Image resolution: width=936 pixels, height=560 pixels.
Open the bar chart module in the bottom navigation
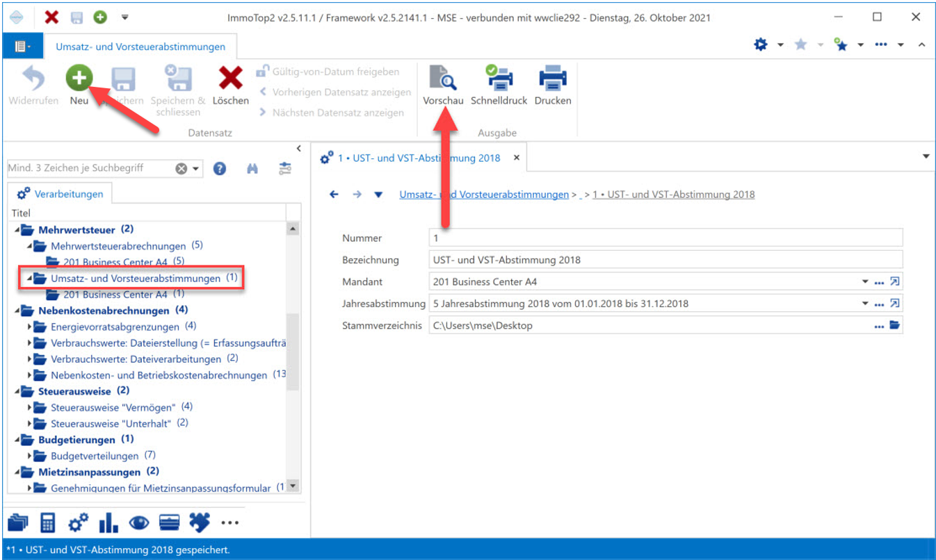[x=108, y=522]
